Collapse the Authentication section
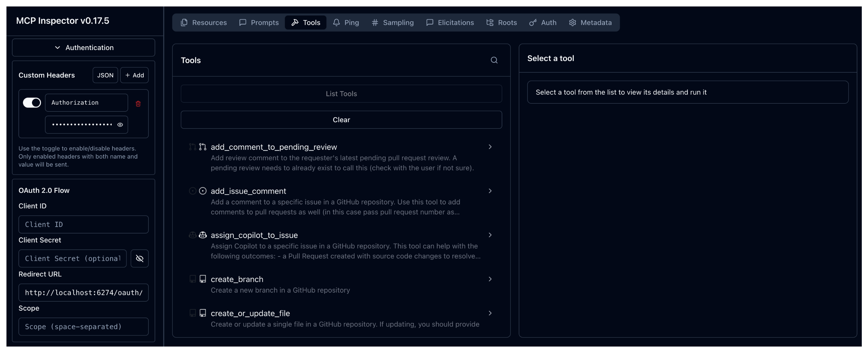Screen dimensions: 868x353 tap(84, 47)
